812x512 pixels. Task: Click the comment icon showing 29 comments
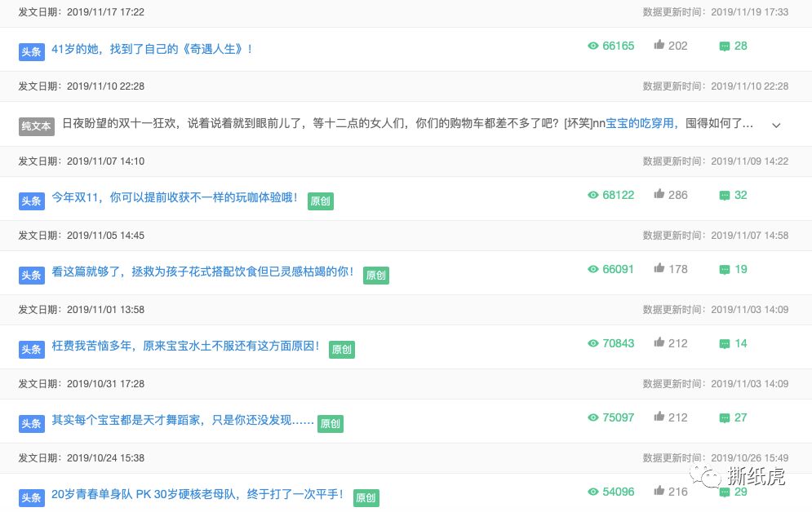coord(724,492)
